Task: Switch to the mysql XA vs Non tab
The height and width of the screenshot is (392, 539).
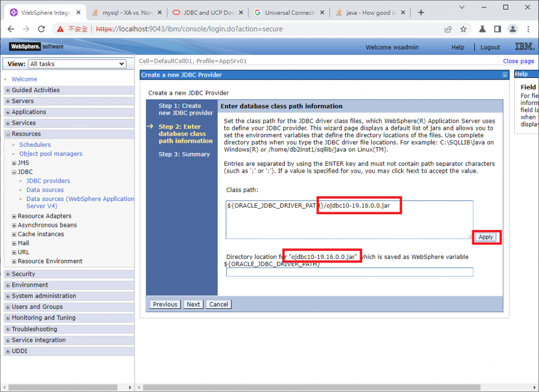Action: (127, 13)
